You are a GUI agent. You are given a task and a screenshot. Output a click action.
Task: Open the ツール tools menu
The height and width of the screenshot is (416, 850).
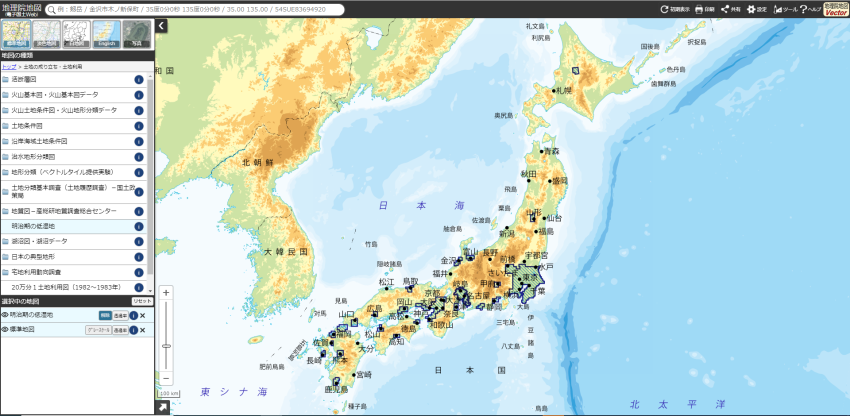click(x=785, y=9)
